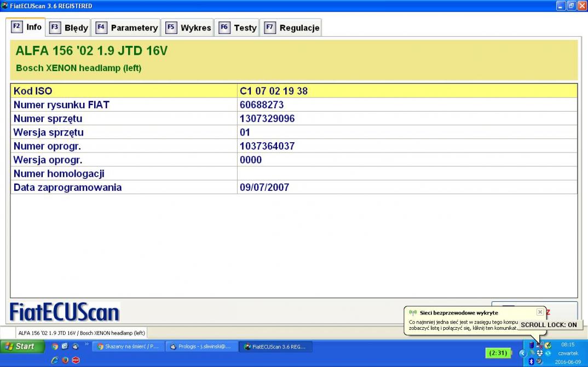Click the cyan sync arrows tray icon
588x367 pixels.
click(x=548, y=353)
